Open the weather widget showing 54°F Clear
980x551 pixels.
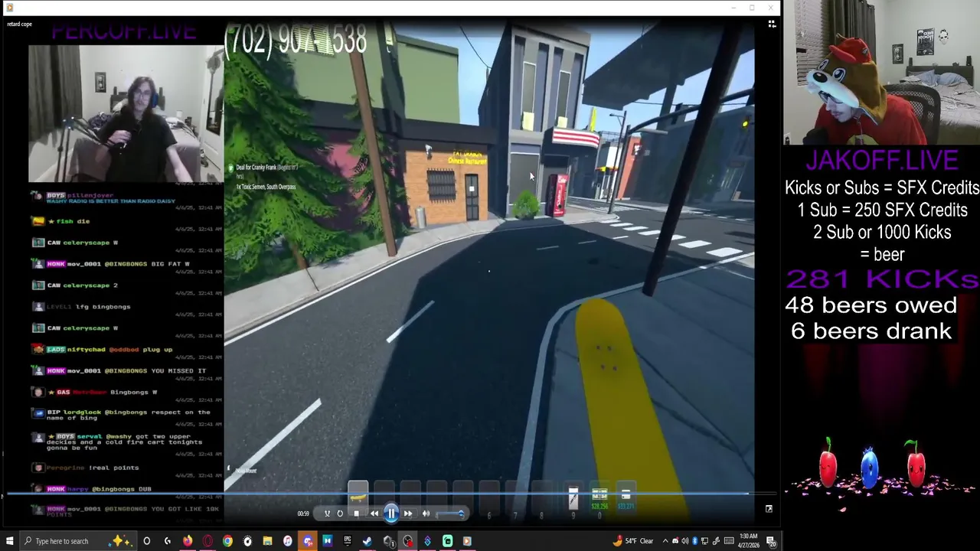[634, 541]
